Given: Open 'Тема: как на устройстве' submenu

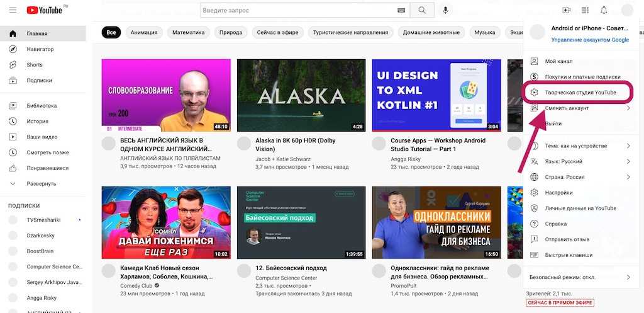Looking at the screenshot, I should point(579,146).
